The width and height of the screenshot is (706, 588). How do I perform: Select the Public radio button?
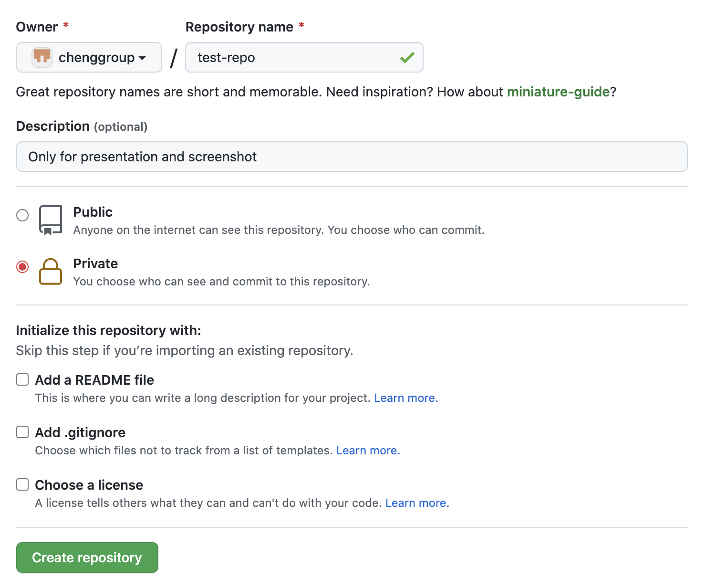coord(22,215)
